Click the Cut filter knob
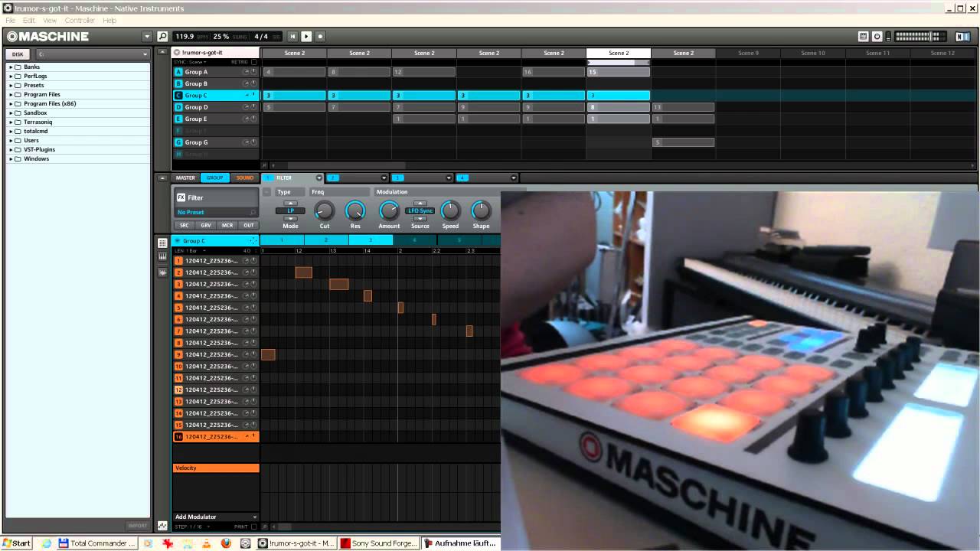Image resolution: width=980 pixels, height=551 pixels. point(325,210)
